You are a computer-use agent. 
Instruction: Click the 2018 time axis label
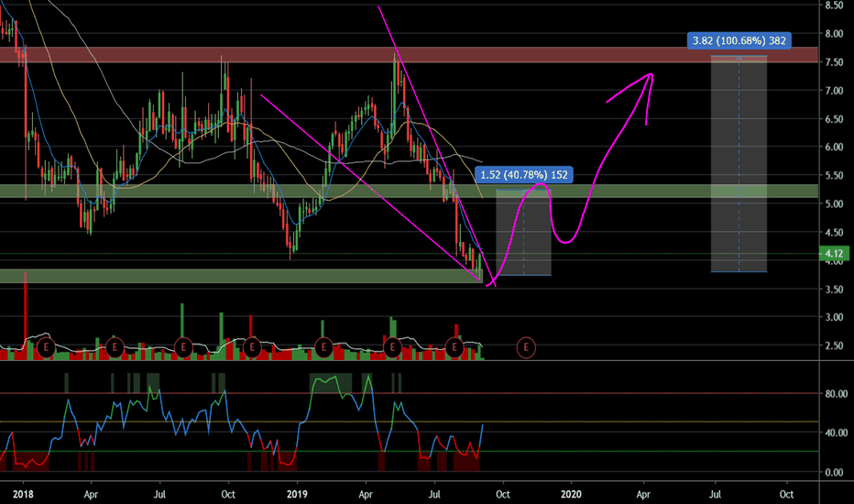(23, 494)
